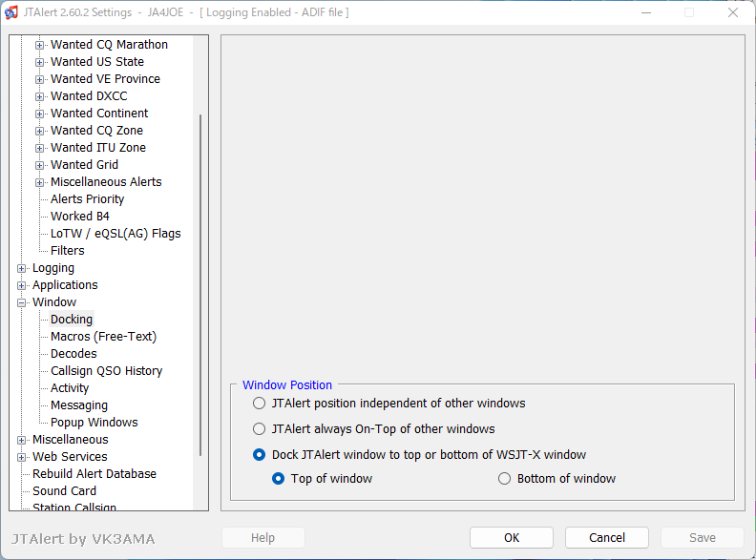
Task: Expand the Miscellaneous Alerts node
Action: 39,182
